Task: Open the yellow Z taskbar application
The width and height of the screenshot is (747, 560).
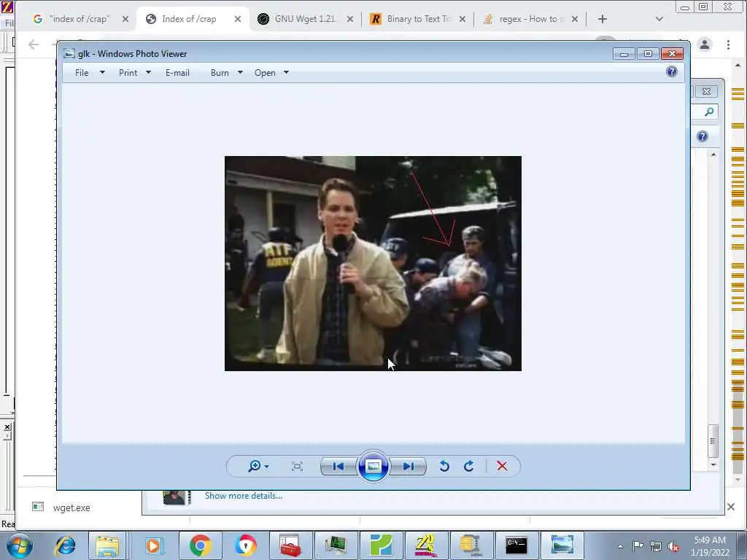Action: pos(425,545)
